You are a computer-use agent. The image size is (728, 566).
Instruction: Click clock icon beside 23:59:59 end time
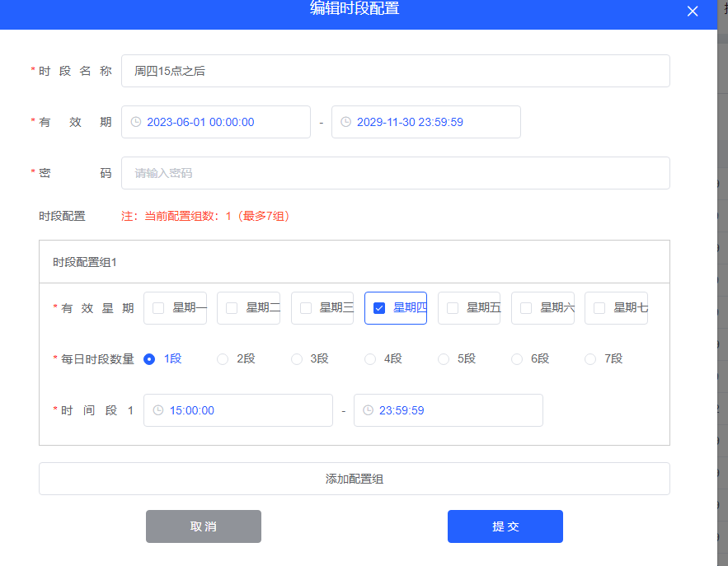(368, 410)
